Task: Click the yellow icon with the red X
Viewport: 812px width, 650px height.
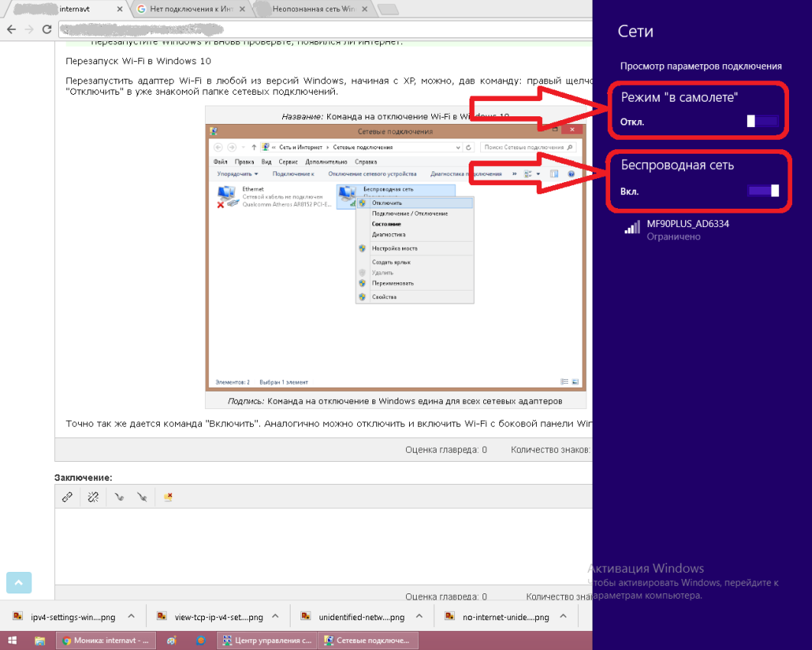Action: coord(167,497)
